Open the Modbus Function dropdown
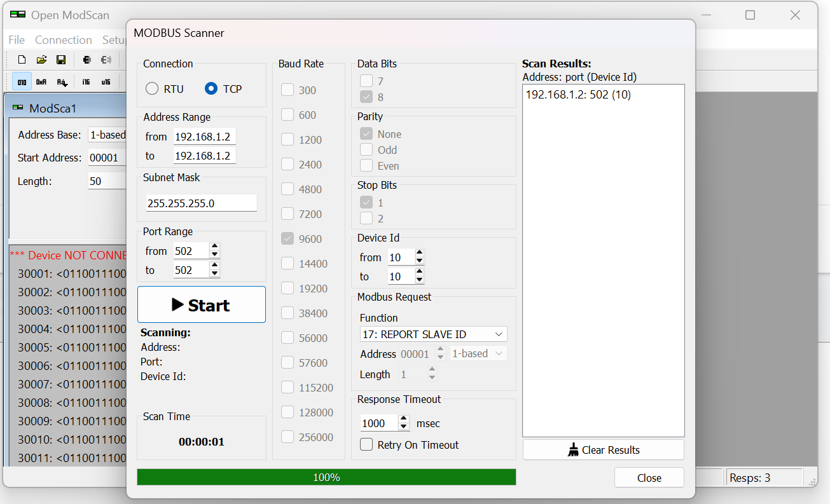The image size is (830, 504). [433, 334]
